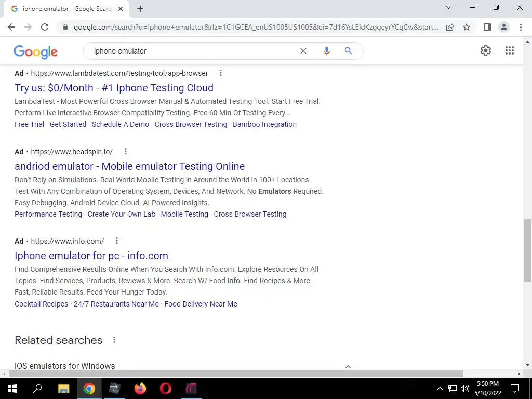
Task: Open the Bamboo Integration sitelink
Action: tap(264, 124)
